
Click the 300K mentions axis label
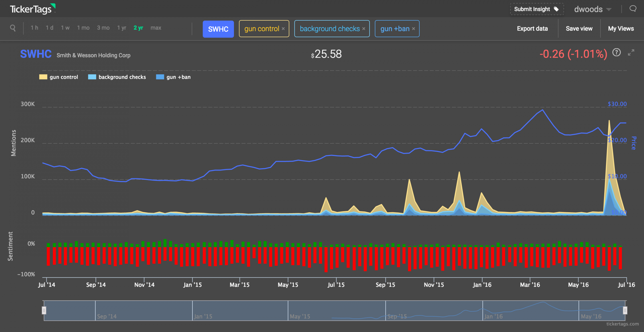[x=28, y=104]
